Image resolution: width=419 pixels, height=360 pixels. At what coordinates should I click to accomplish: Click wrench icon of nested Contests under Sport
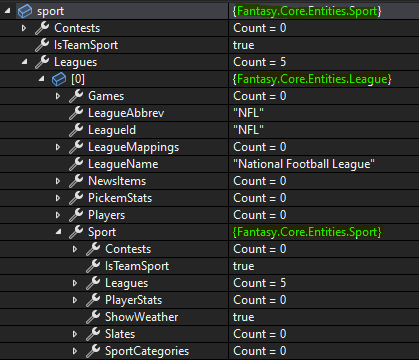pos(93,249)
